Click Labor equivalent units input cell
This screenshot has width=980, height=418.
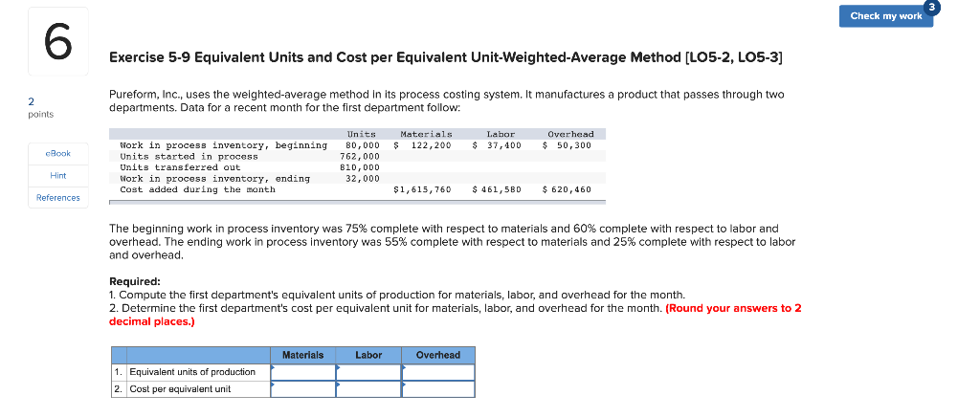[368, 372]
